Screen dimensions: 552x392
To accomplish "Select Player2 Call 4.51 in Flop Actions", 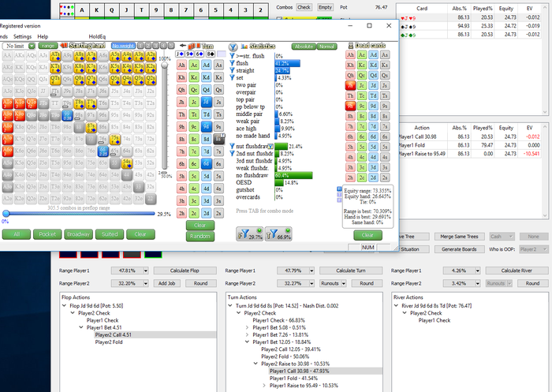I will pyautogui.click(x=113, y=334).
